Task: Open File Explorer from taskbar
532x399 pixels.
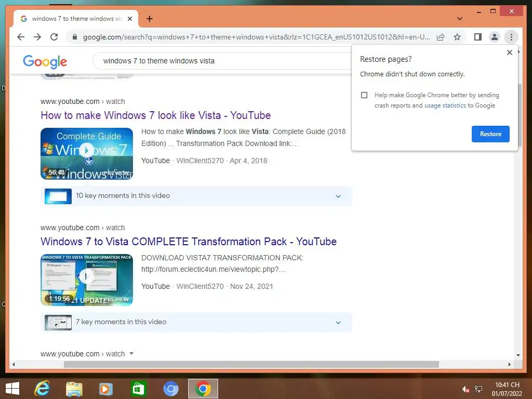Action: pyautogui.click(x=74, y=389)
